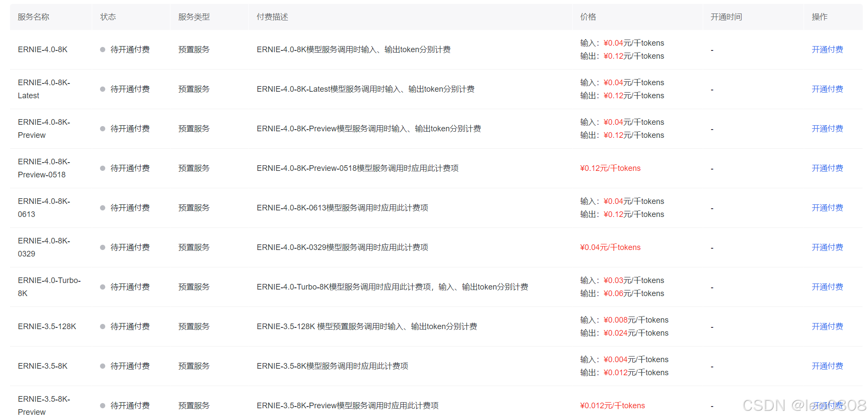Click the ERNIE-4.0-8K-0329模型服务 description text

point(342,247)
